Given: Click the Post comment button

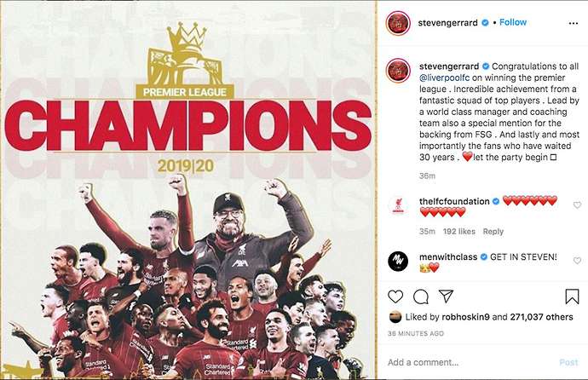Looking at the screenshot, I should [568, 362].
